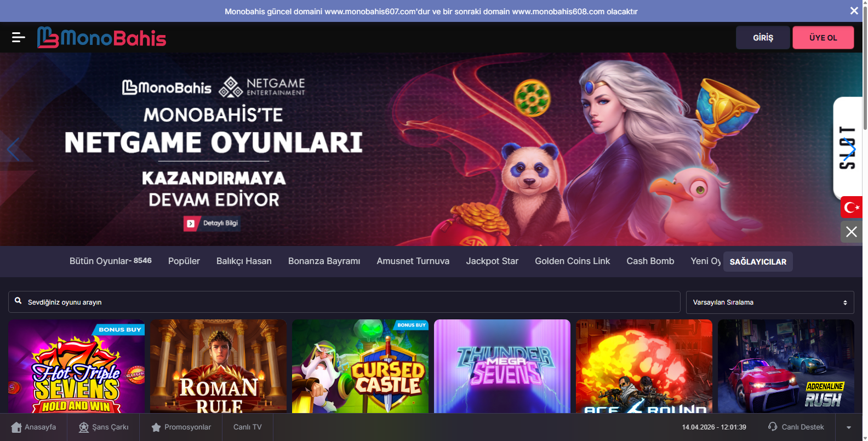View Promosyonlar promotions

[181, 427]
